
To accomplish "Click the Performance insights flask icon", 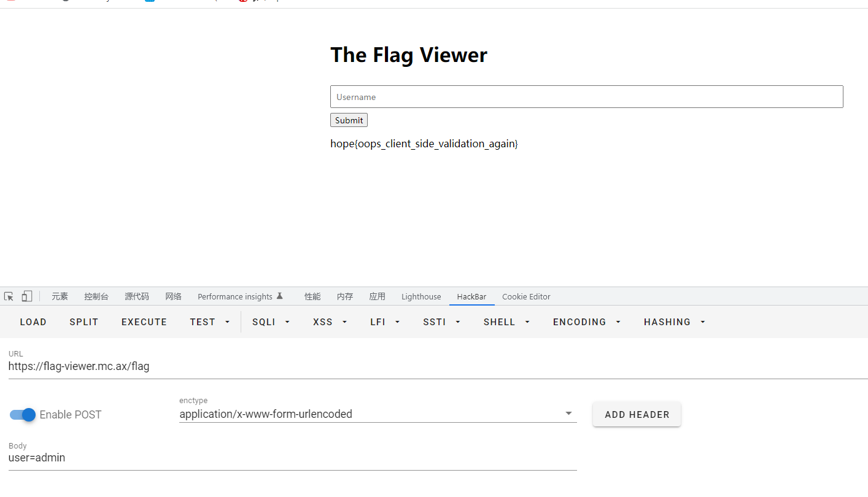I will pos(280,296).
